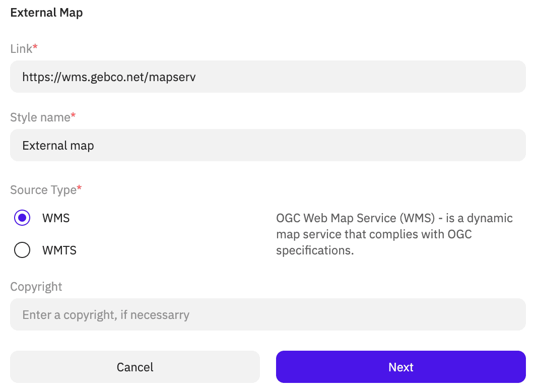Click the "Source Type" section label
This screenshot has width=536, height=392.
(x=43, y=190)
